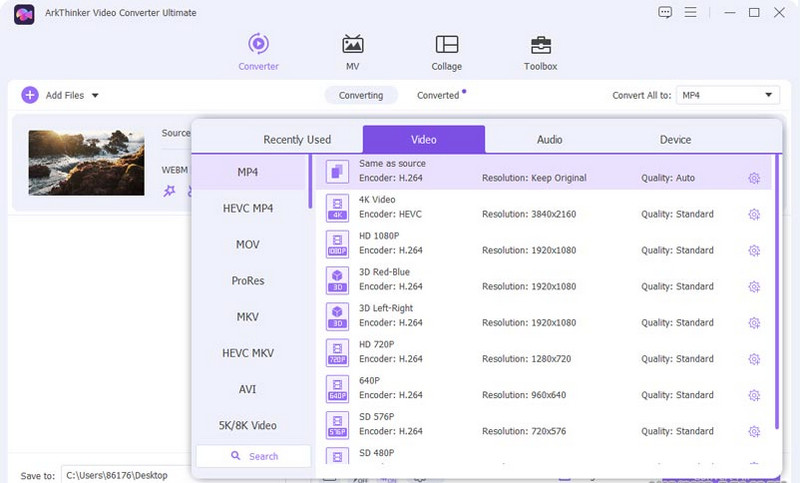Click the SD 576P preset icon
800x483 pixels.
[337, 425]
